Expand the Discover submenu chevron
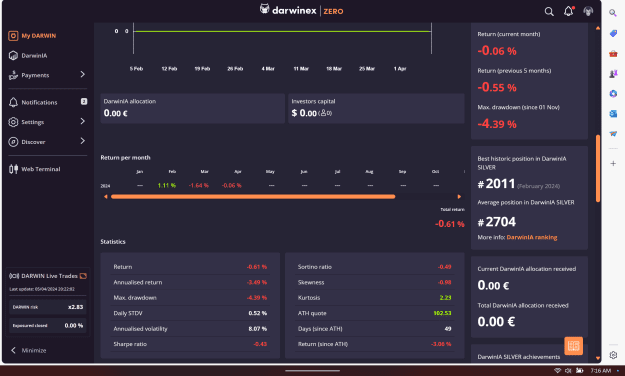 (83, 141)
